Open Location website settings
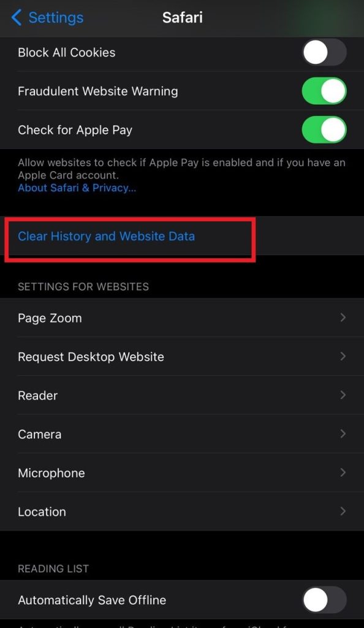 tap(182, 511)
